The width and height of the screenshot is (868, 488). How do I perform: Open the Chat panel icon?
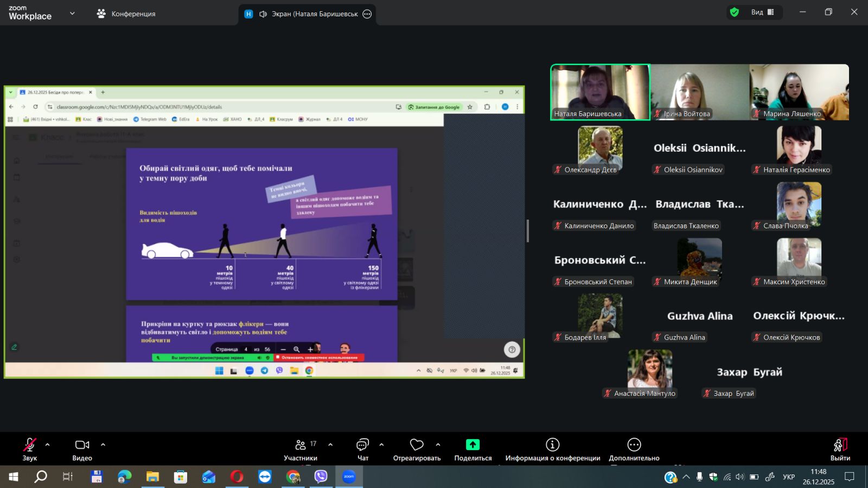pyautogui.click(x=362, y=445)
